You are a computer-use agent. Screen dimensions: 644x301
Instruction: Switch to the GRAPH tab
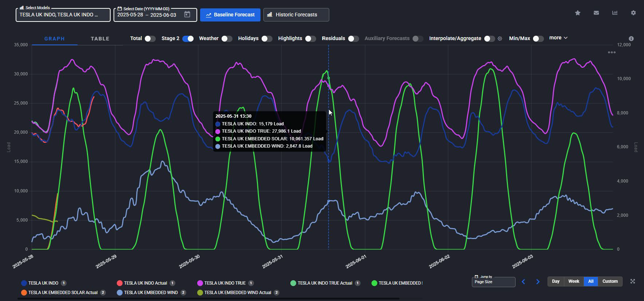coord(55,39)
